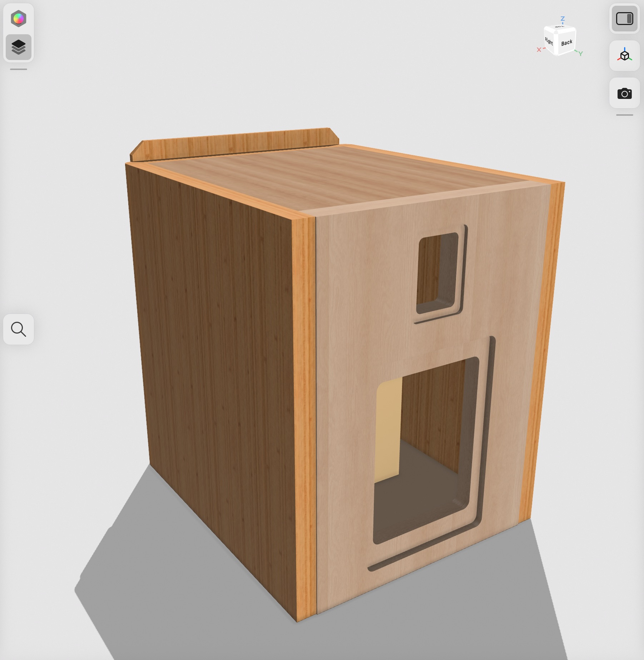Click the X axis label

coord(539,50)
